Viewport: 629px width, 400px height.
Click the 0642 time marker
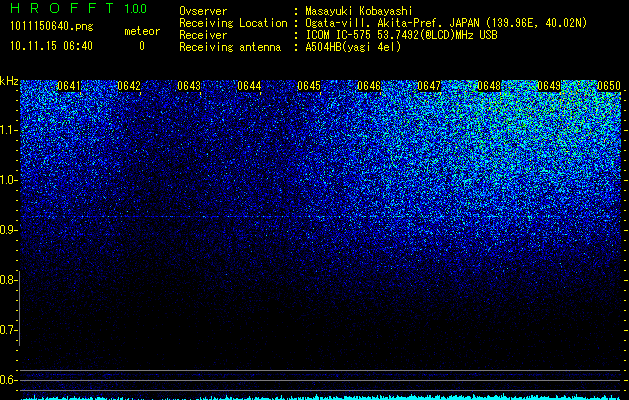(129, 86)
